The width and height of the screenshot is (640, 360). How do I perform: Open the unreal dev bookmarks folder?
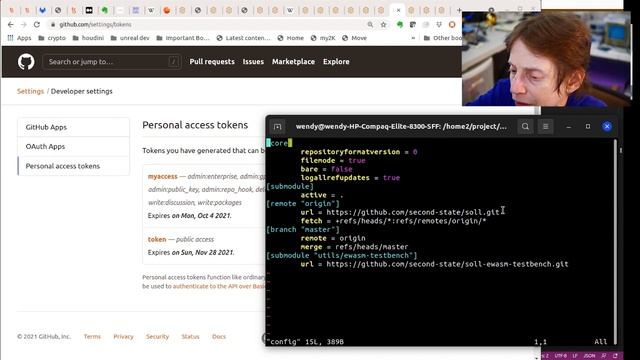point(130,38)
